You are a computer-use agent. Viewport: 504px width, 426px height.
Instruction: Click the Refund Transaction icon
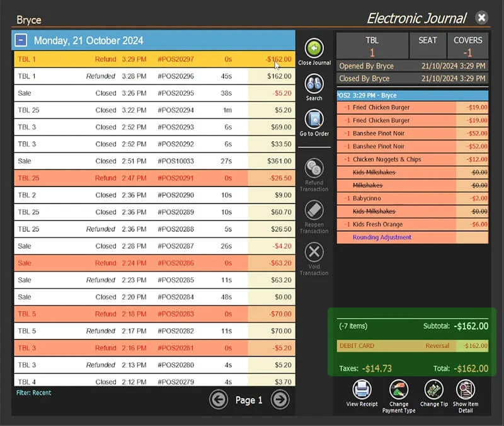coord(314,168)
